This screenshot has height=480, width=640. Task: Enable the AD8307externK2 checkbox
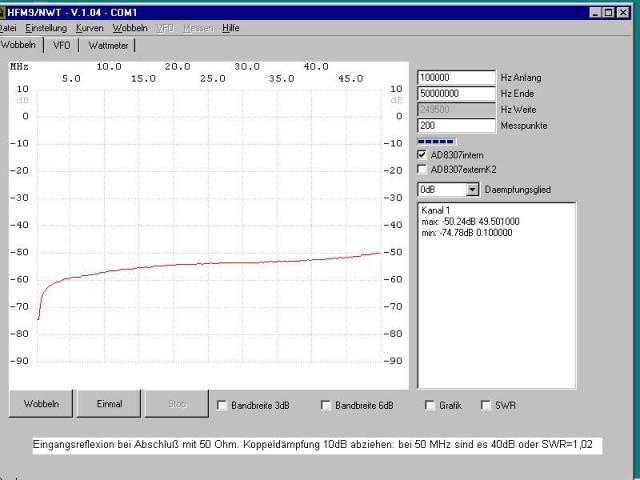[422, 169]
